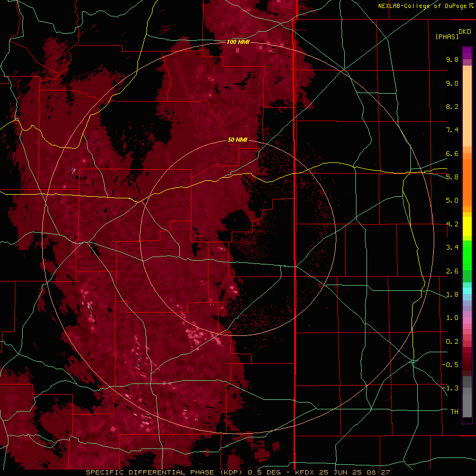Screen dimensions: 476x476
Task: Click the 100 NMI range ring label
Action: tap(238, 42)
